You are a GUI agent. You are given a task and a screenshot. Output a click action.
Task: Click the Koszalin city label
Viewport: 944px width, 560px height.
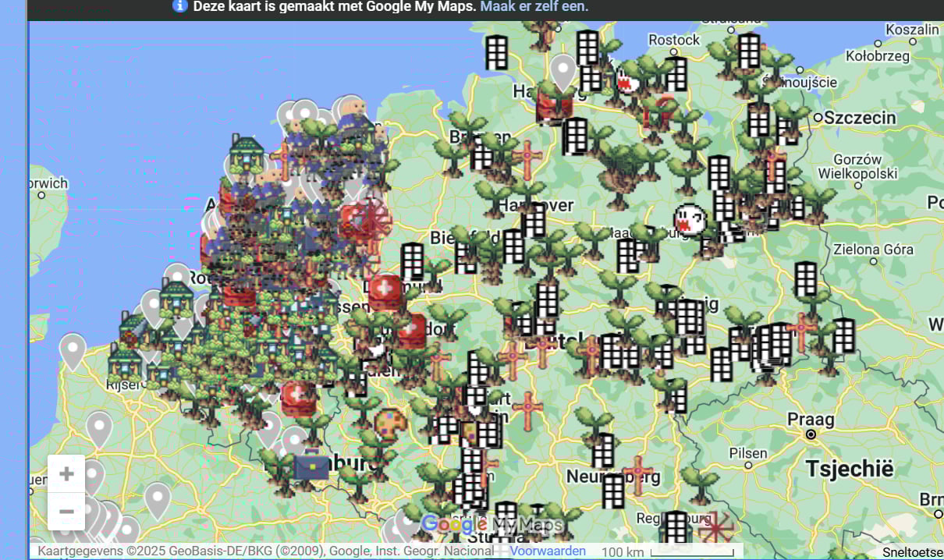click(913, 29)
